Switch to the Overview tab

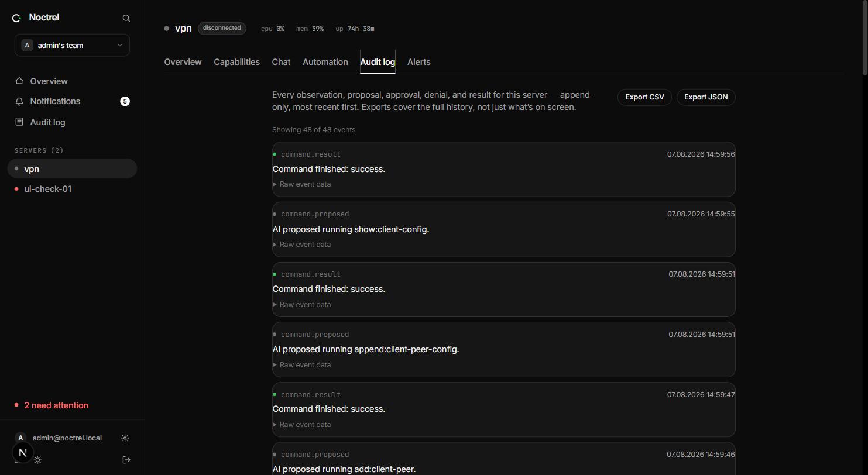click(x=183, y=62)
